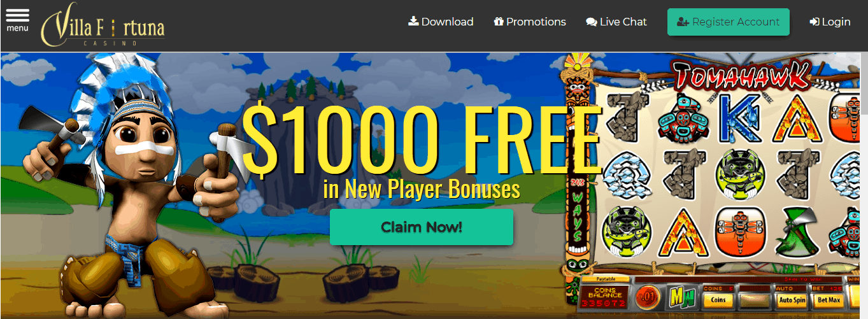Click the gift icon next to Promotions
This screenshot has width=868, height=319.
[499, 22]
